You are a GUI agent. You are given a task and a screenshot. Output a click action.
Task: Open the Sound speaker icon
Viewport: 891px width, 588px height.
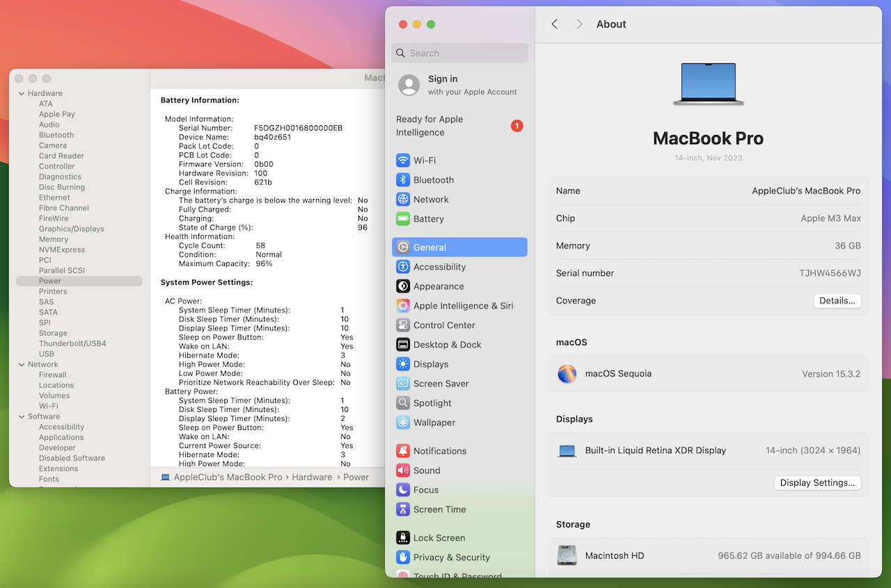click(x=403, y=470)
